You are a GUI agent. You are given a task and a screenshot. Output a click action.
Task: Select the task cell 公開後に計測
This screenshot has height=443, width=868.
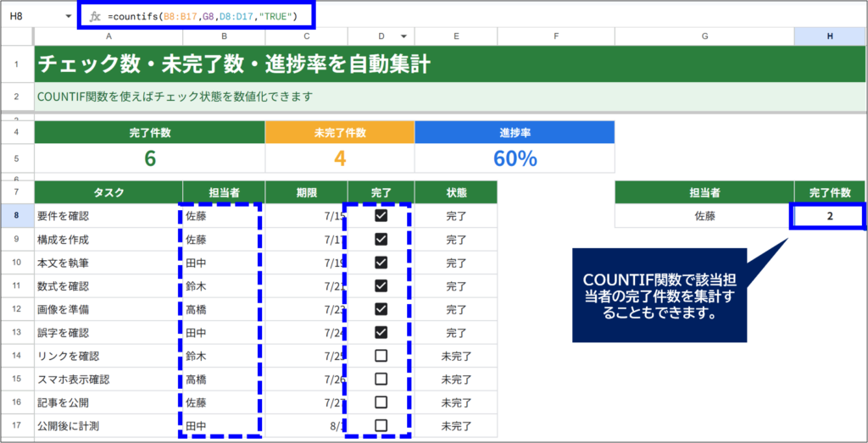point(108,425)
